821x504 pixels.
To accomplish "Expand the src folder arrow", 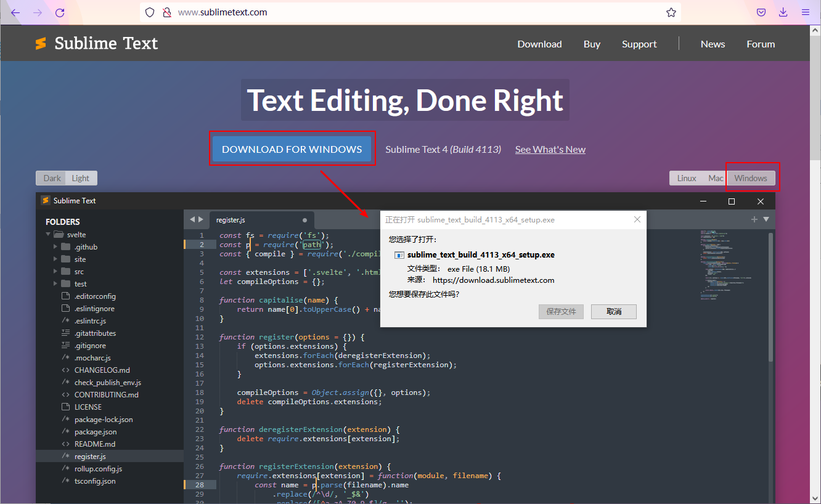I will (x=55, y=272).
